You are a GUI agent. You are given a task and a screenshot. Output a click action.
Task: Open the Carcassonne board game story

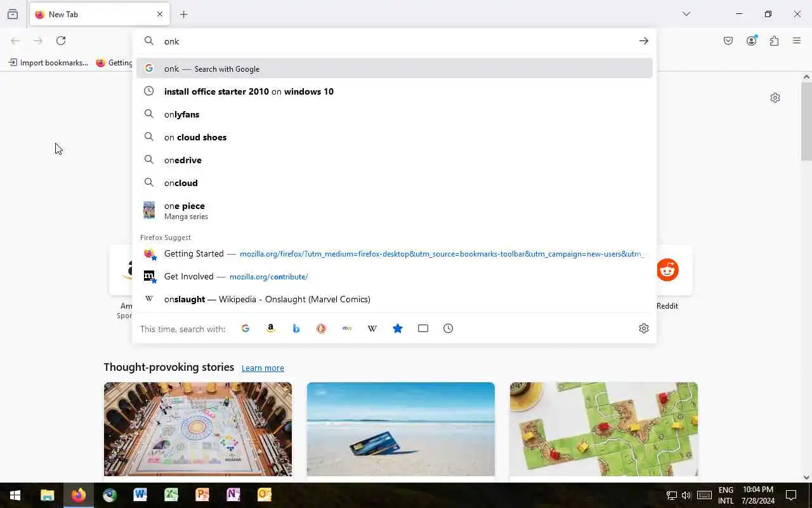[604, 429]
